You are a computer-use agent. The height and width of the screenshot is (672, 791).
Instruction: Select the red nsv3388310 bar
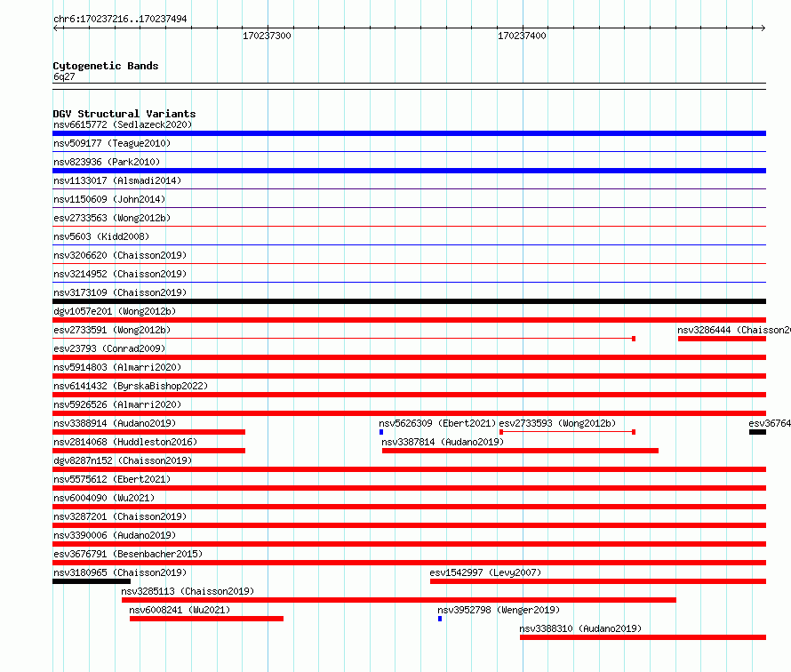[x=643, y=637]
